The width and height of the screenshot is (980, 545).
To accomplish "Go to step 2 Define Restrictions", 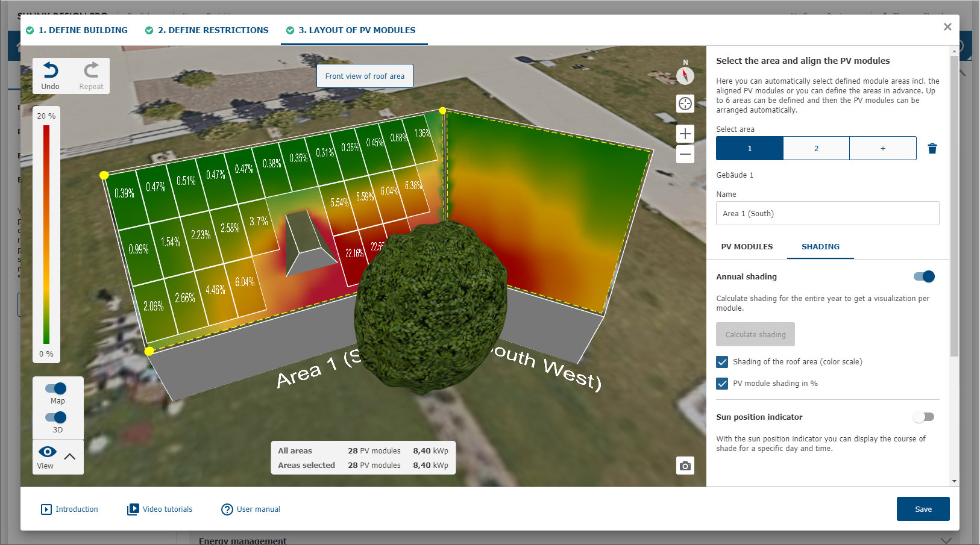I will tap(213, 30).
